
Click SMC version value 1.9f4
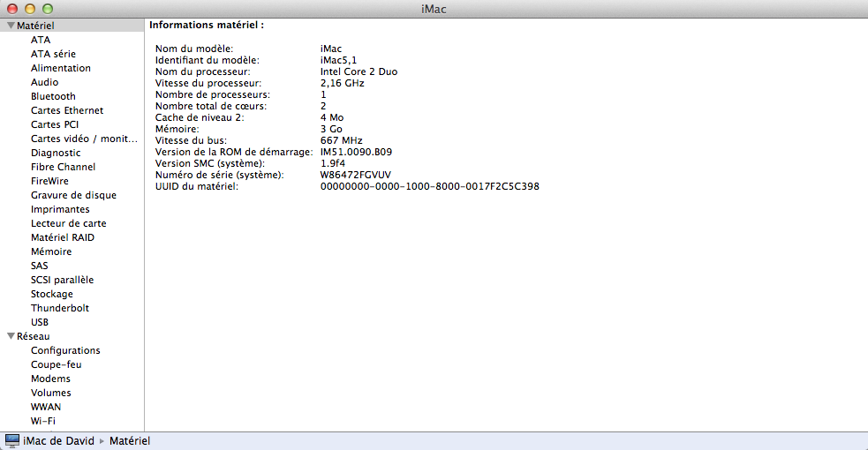(x=333, y=163)
